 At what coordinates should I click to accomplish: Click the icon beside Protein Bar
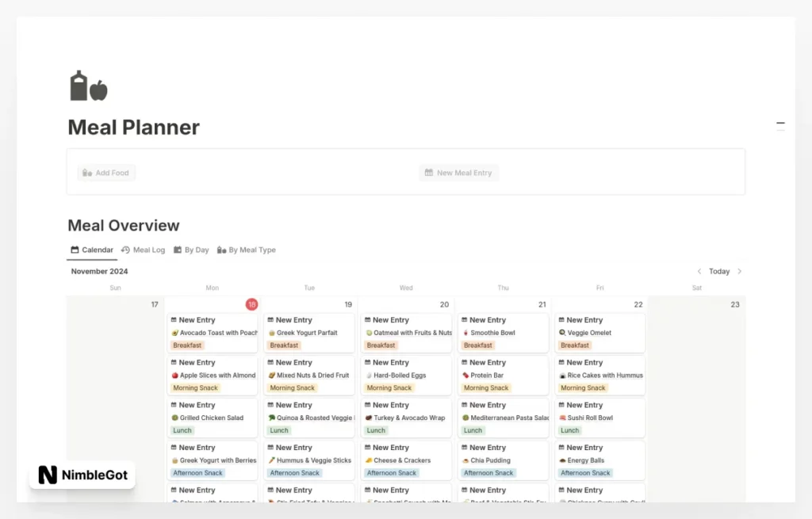(465, 375)
